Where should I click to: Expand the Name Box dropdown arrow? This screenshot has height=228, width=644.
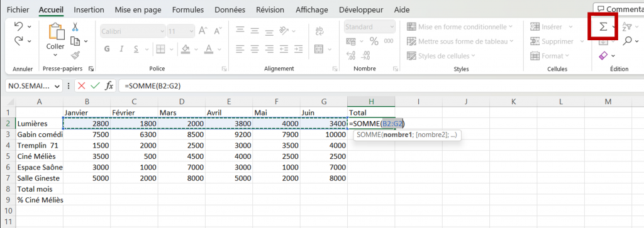(57, 86)
